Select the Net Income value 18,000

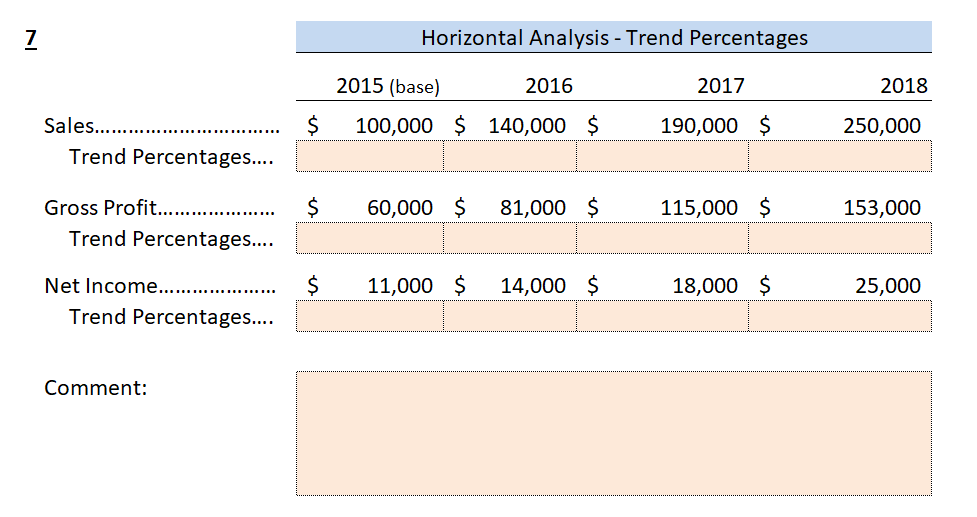(705, 286)
